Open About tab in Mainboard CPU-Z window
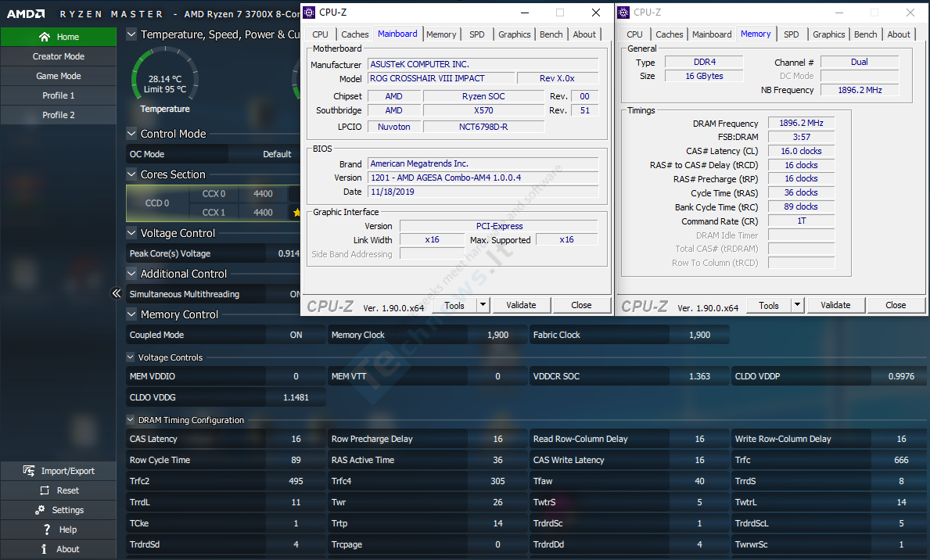This screenshot has width=930, height=560. coord(584,34)
